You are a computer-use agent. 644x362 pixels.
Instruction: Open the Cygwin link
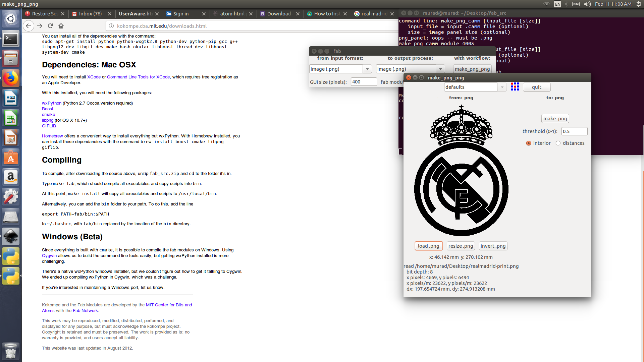49,256
